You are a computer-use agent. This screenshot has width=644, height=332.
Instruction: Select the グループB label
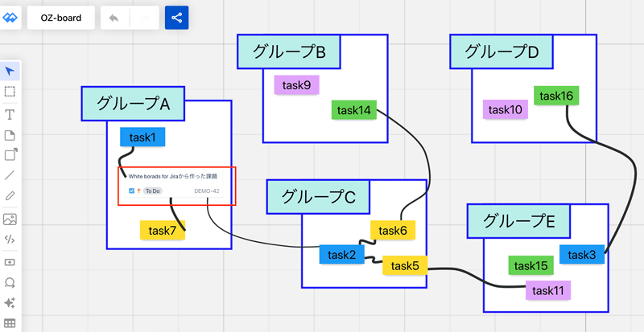[x=289, y=51]
